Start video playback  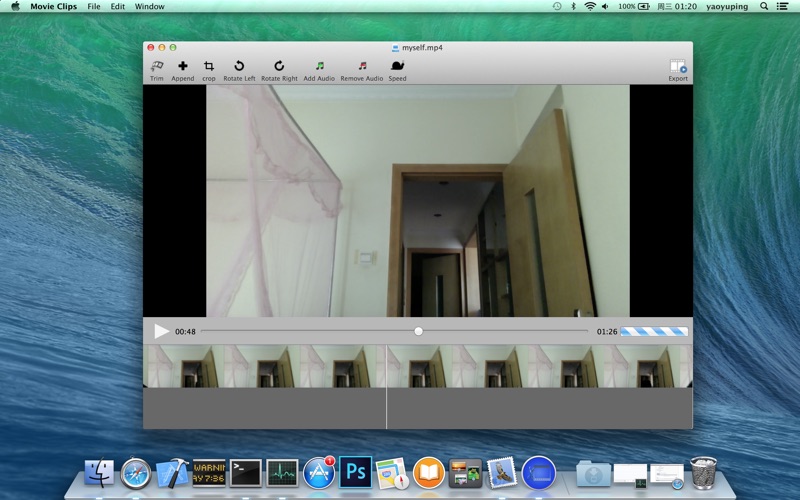pos(161,331)
